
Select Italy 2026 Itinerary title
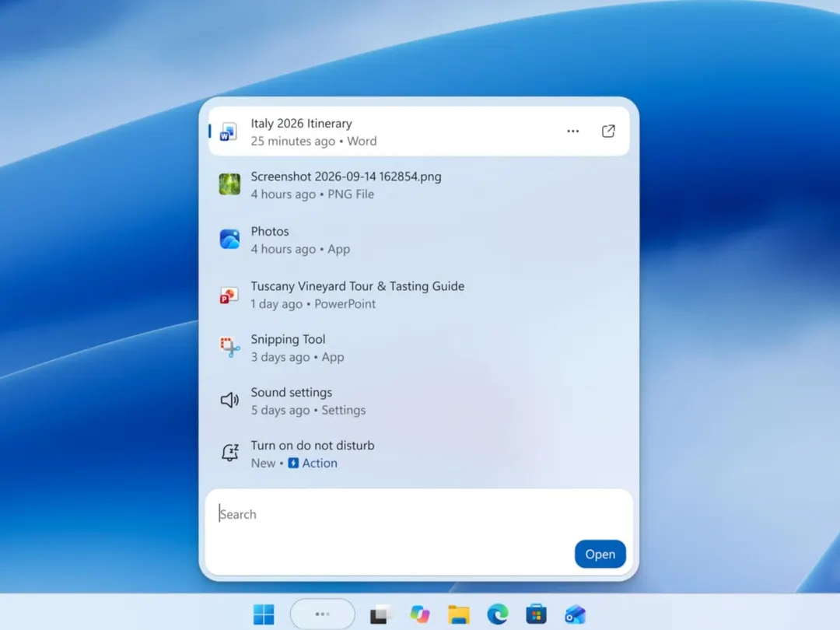point(301,123)
